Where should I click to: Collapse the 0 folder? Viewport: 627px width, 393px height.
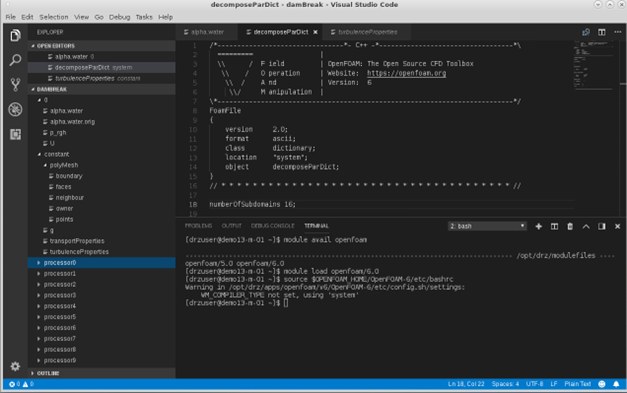[x=39, y=100]
